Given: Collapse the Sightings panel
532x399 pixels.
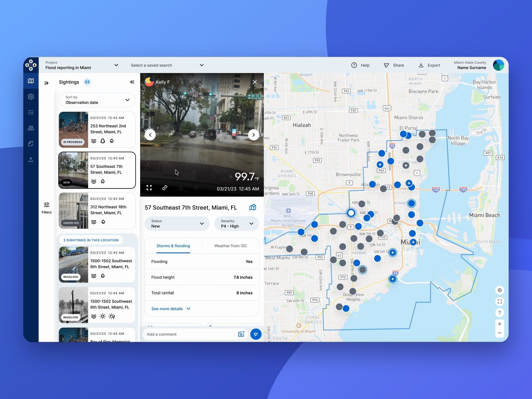Looking at the screenshot, I should click(132, 82).
